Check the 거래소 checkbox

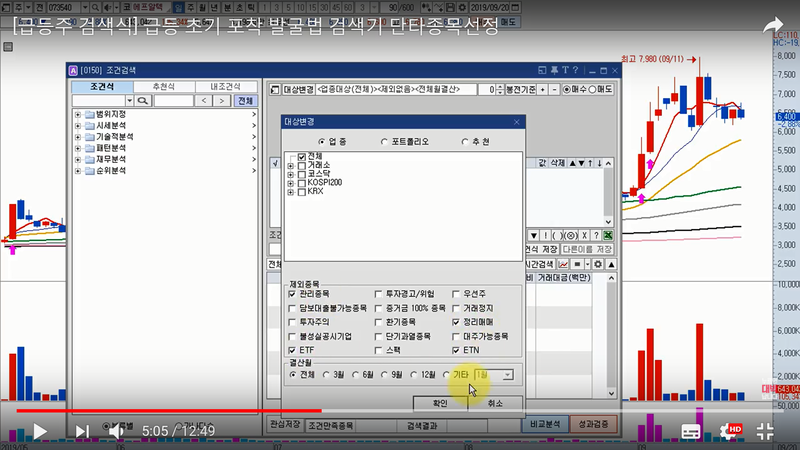[x=302, y=166]
